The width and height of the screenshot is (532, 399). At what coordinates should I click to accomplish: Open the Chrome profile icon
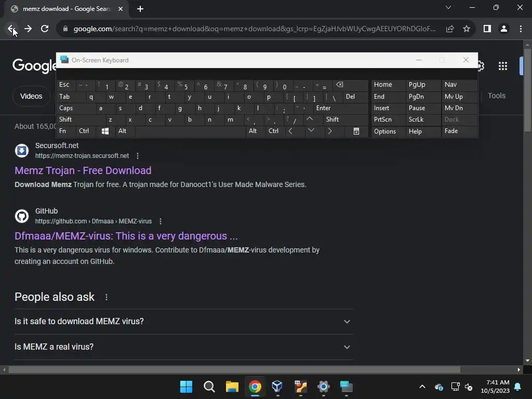click(x=504, y=29)
